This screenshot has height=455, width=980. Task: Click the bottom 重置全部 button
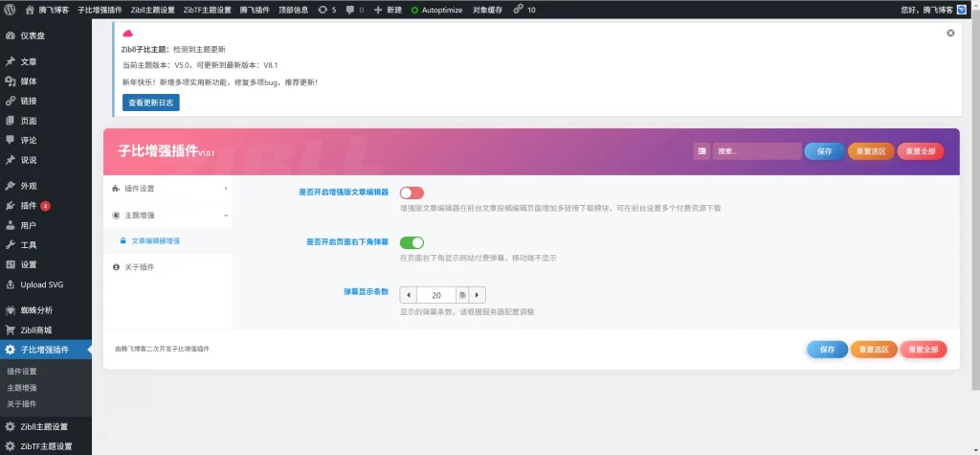point(924,350)
